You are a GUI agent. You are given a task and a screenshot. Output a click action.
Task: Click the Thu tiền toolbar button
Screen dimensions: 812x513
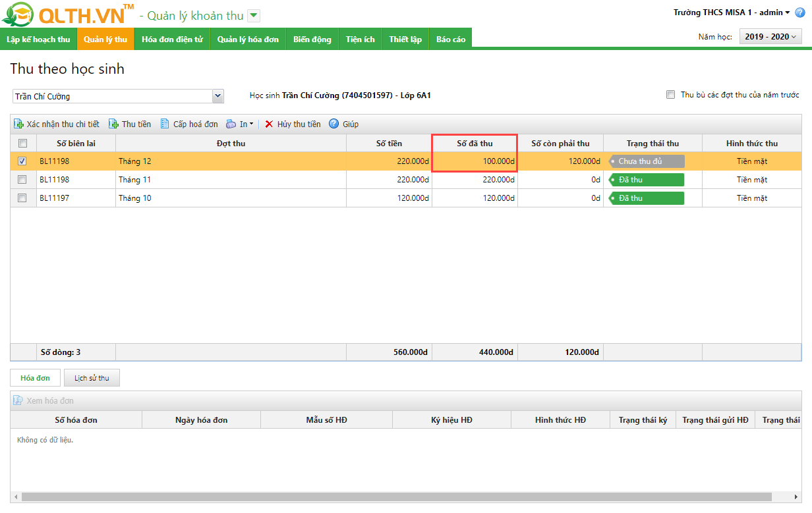[x=130, y=124]
